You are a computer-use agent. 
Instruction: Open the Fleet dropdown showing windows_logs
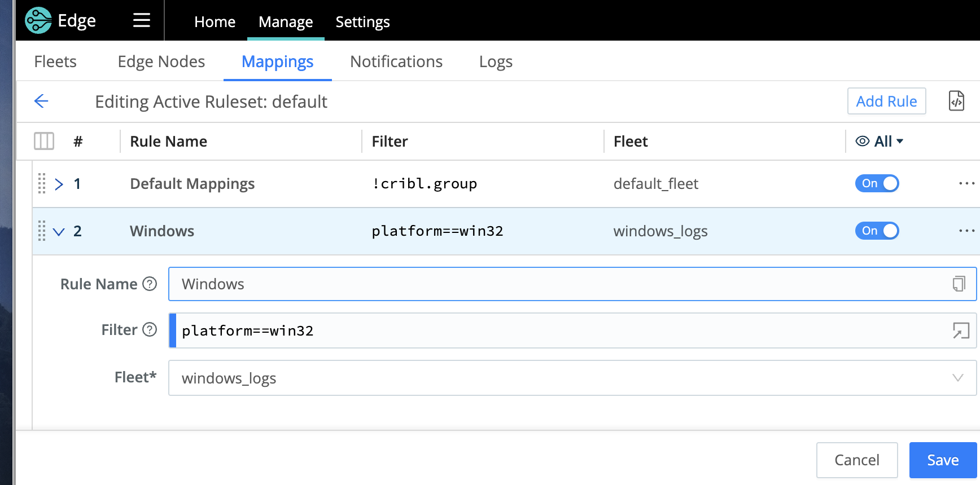point(572,378)
